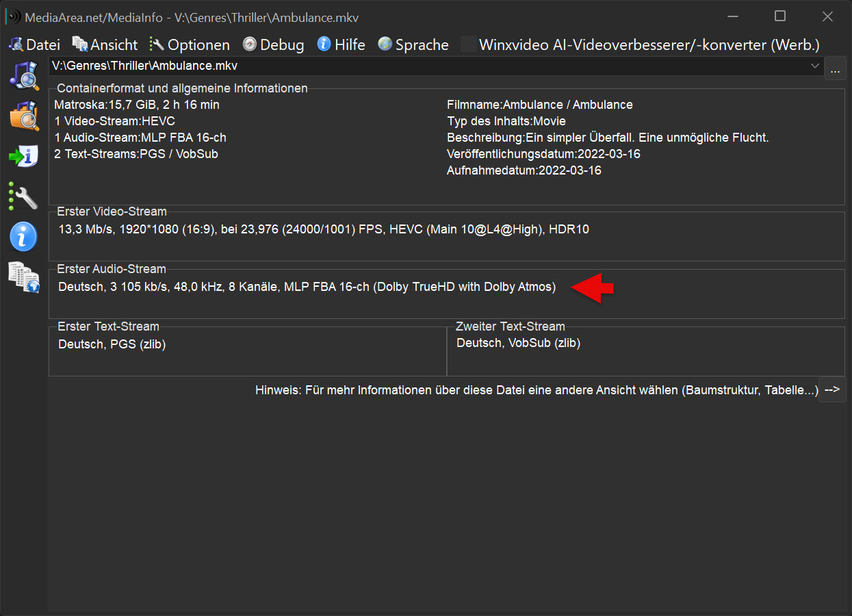The height and width of the screenshot is (616, 852).
Task: Click the 'Erster Text-Stream' group label
Action: tap(108, 326)
